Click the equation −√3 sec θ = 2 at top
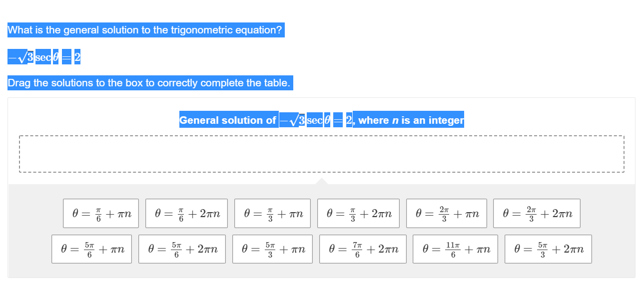The width and height of the screenshot is (644, 283). point(44,57)
